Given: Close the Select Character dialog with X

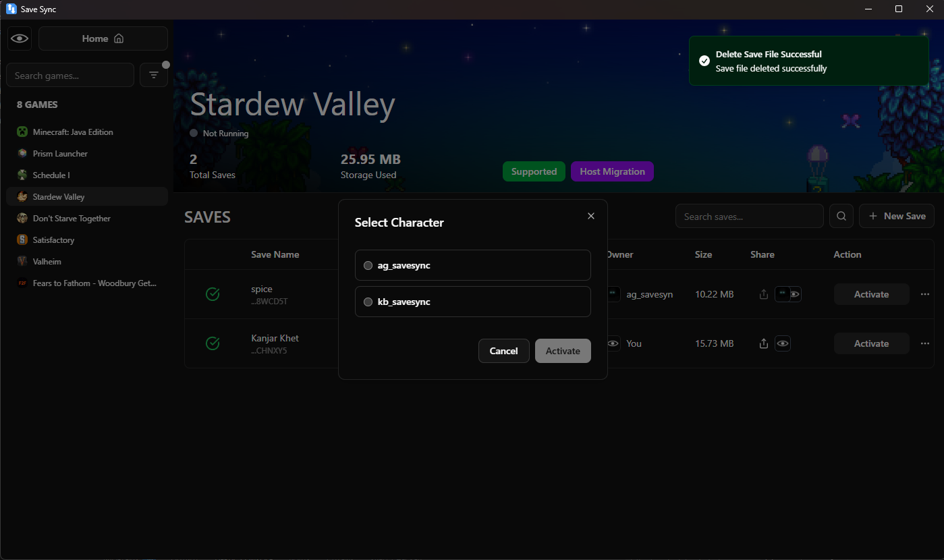Looking at the screenshot, I should 591,216.
